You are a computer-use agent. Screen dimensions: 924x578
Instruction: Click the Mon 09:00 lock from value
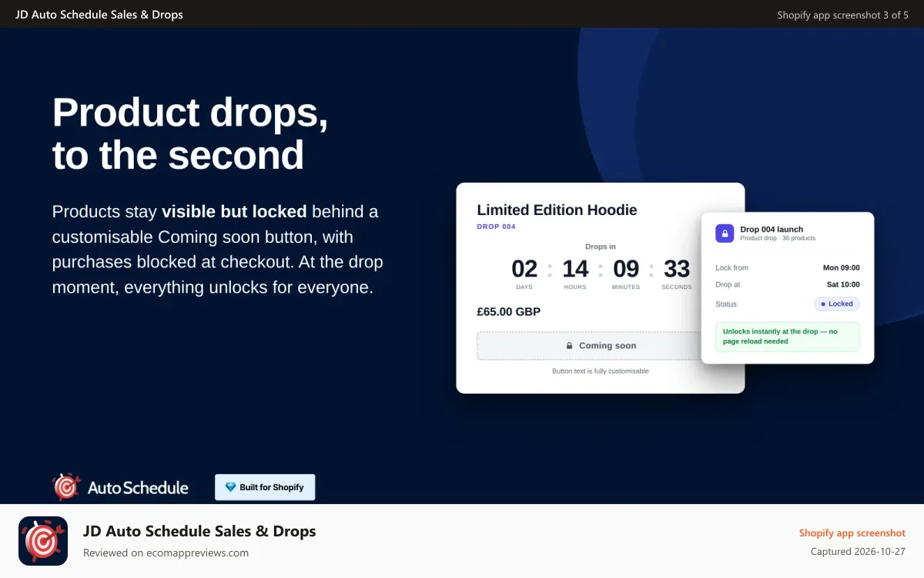pyautogui.click(x=842, y=267)
